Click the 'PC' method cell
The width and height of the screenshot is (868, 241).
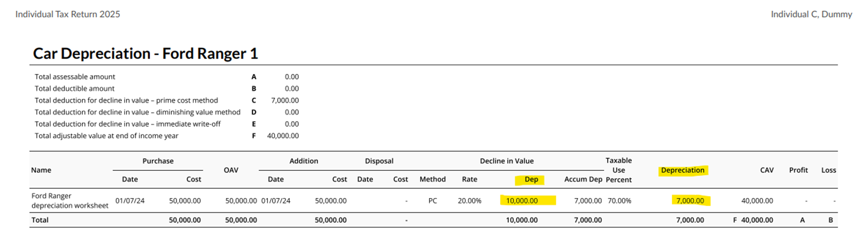click(x=432, y=201)
